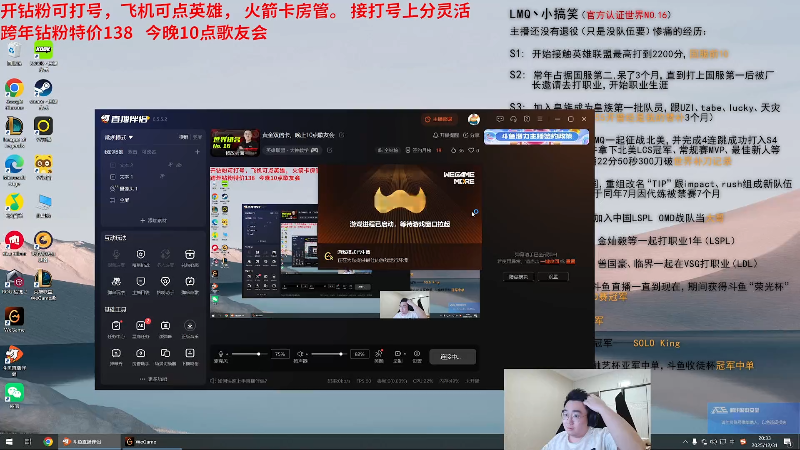Image resolution: width=800 pixels, height=450 pixels.
Task: Open the message icon in the title bar
Action: [x=500, y=119]
